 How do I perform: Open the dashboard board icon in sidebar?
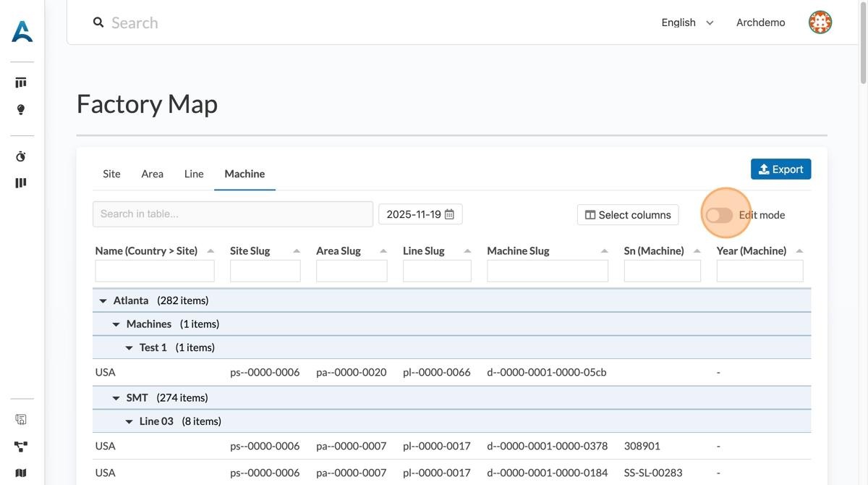(x=21, y=83)
